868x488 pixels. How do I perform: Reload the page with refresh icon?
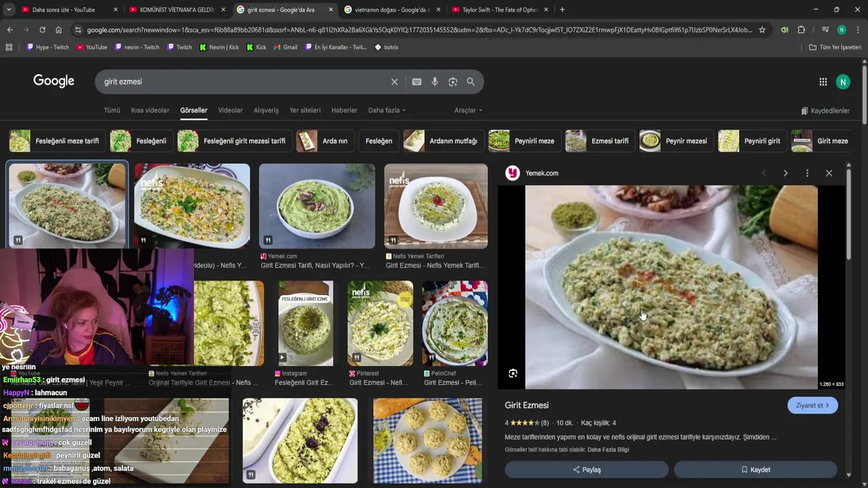pyautogui.click(x=42, y=30)
